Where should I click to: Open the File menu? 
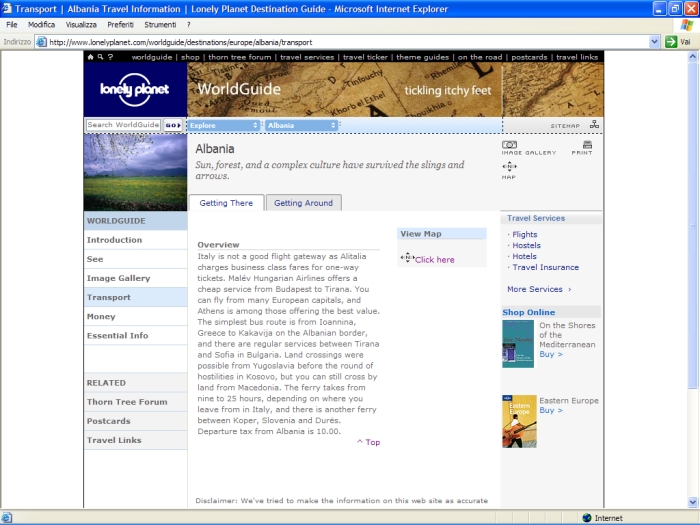click(12, 25)
